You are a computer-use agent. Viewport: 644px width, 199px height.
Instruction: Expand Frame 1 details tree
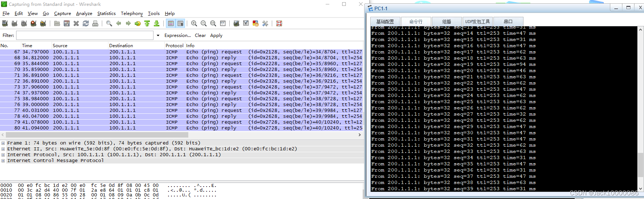point(3,143)
